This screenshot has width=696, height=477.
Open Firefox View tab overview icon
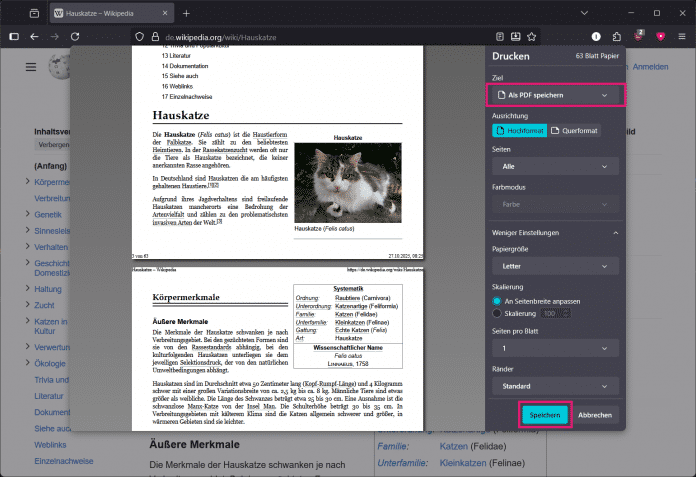[34, 13]
